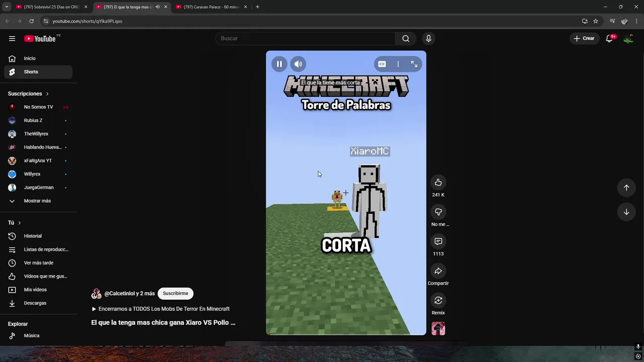
Task: View site information icon in address bar
Action: pos(46,21)
